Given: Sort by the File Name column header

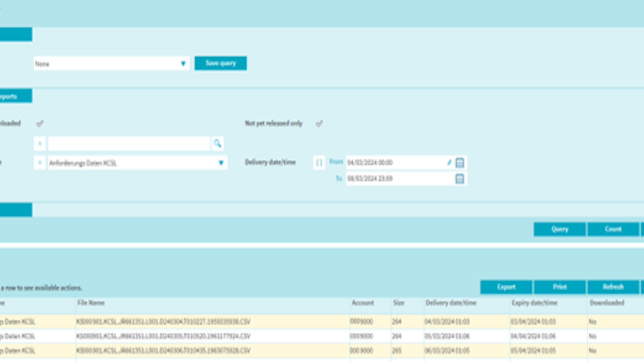Looking at the screenshot, I should coord(91,303).
